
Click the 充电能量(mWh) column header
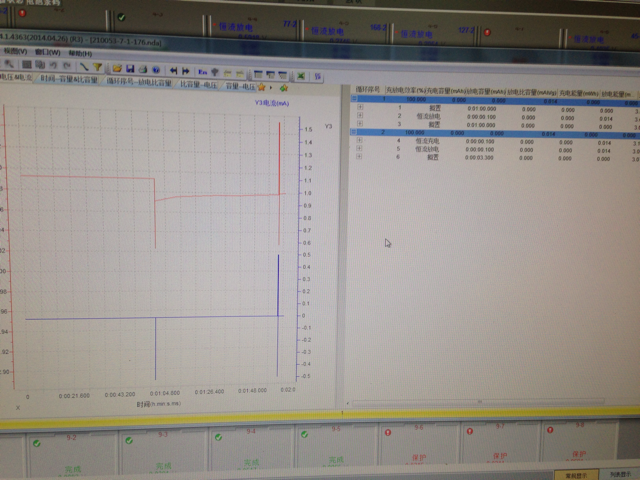point(579,93)
